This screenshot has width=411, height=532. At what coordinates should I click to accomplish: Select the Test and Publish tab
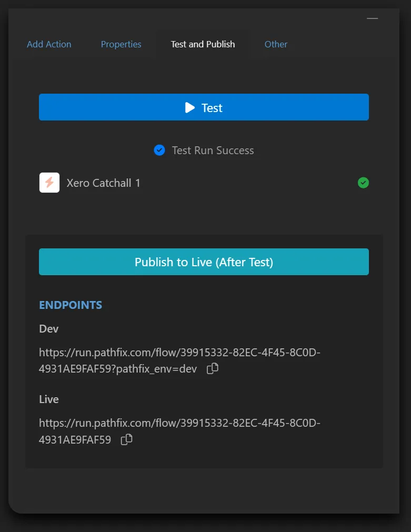[203, 44]
